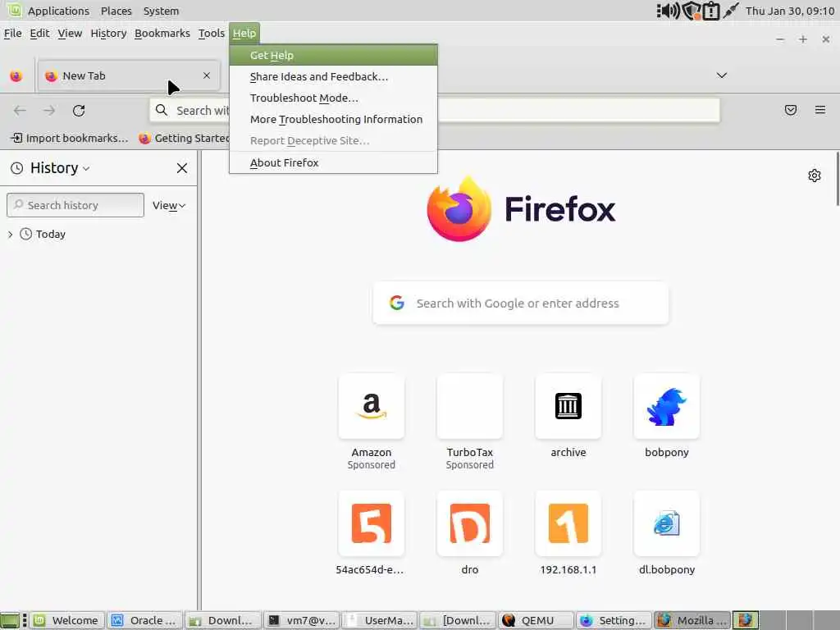Open the File menu

(13, 33)
